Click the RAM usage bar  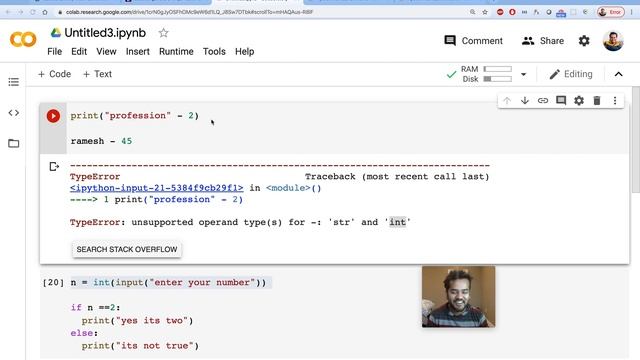click(x=498, y=69)
